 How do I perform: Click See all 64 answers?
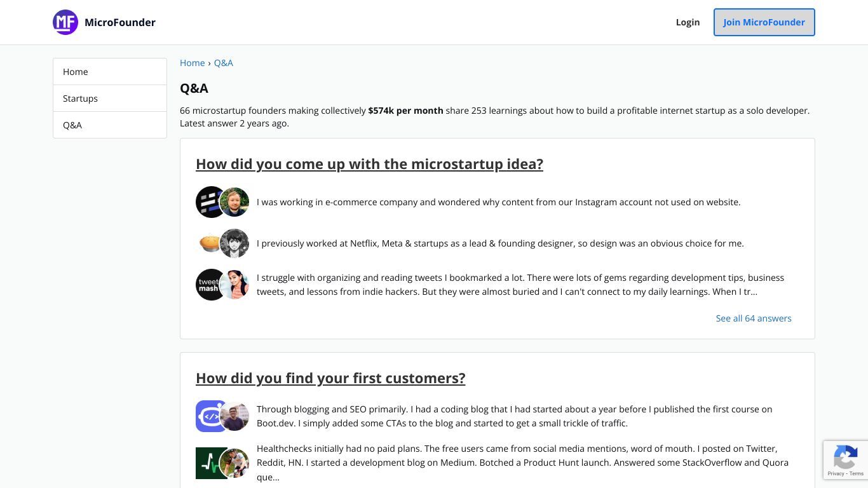754,318
